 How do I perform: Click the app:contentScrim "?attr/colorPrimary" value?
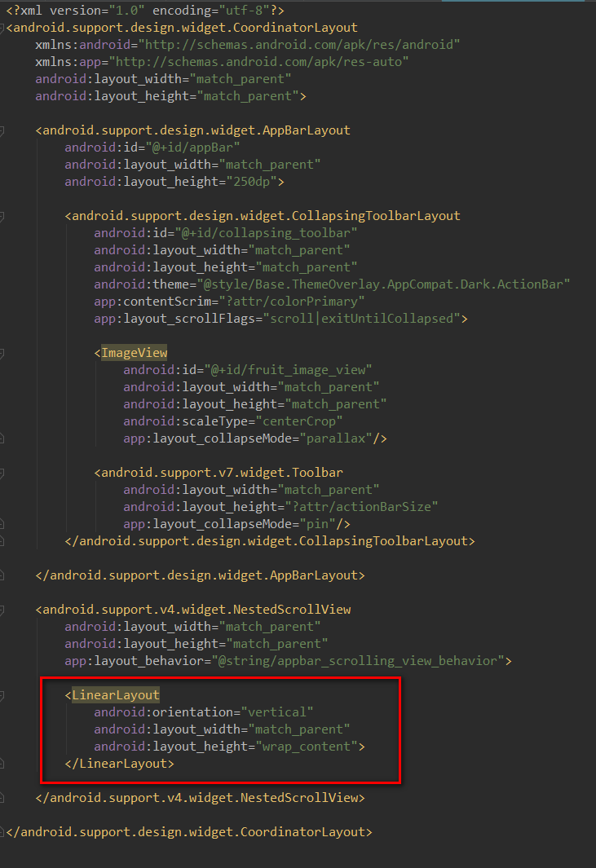pos(292,302)
